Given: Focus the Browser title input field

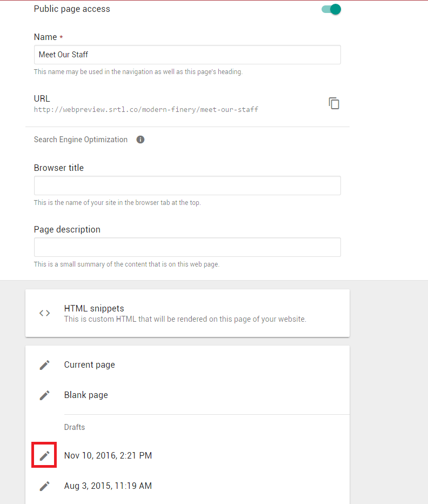Looking at the screenshot, I should point(188,185).
